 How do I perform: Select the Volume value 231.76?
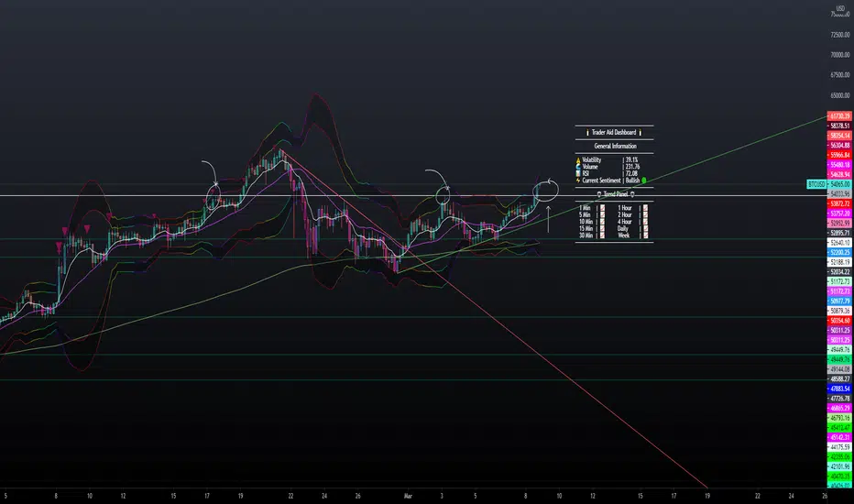click(632, 167)
